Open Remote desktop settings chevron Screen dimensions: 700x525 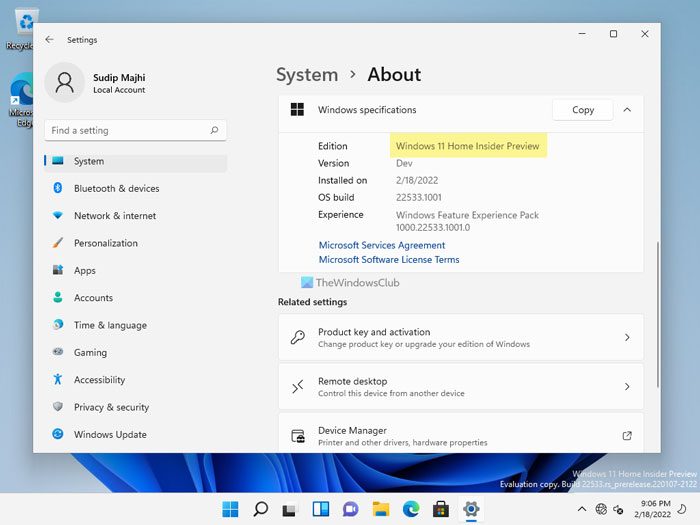pos(627,387)
